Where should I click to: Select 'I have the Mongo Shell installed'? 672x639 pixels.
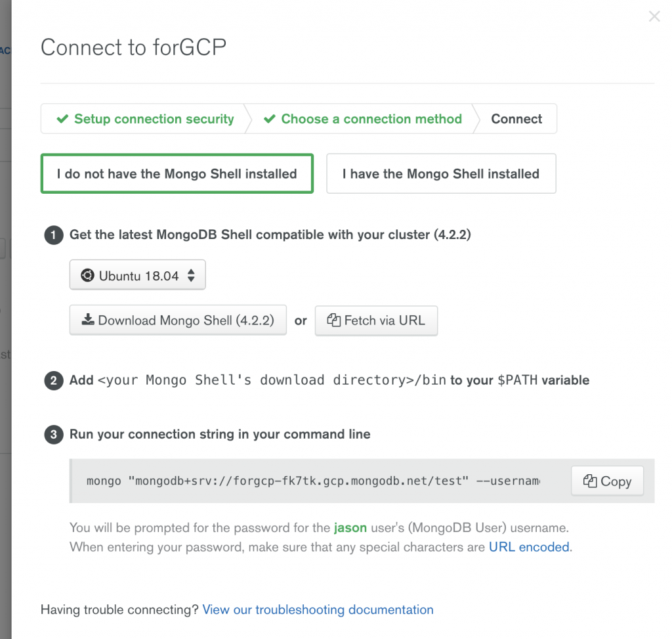point(441,173)
